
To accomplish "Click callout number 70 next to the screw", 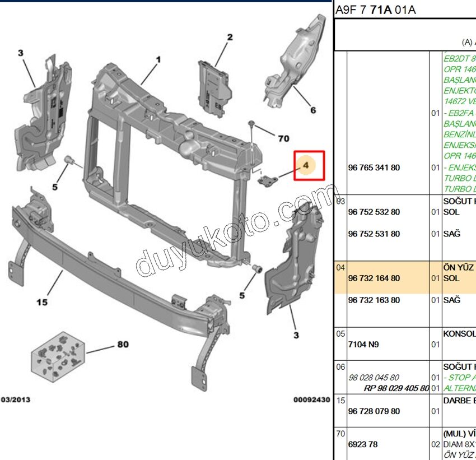I will coord(283,138).
